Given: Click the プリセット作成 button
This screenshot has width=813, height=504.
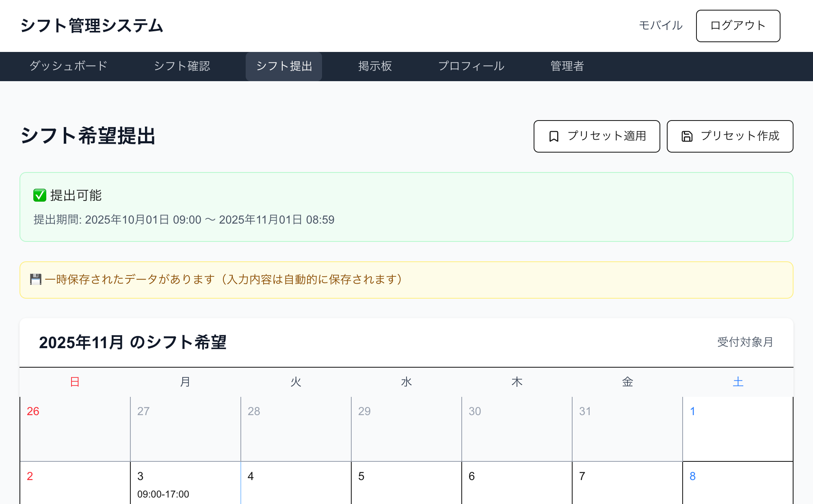Looking at the screenshot, I should (x=730, y=136).
